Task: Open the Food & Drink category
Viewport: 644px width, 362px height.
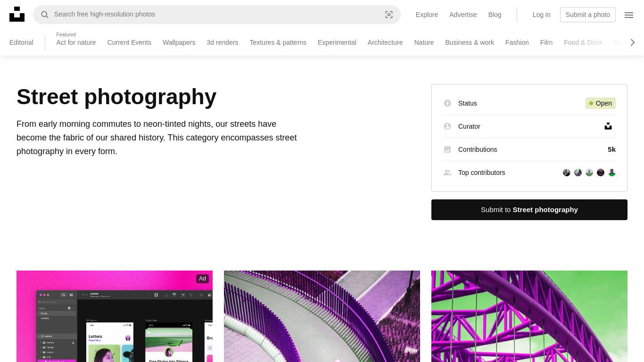Action: pos(583,42)
